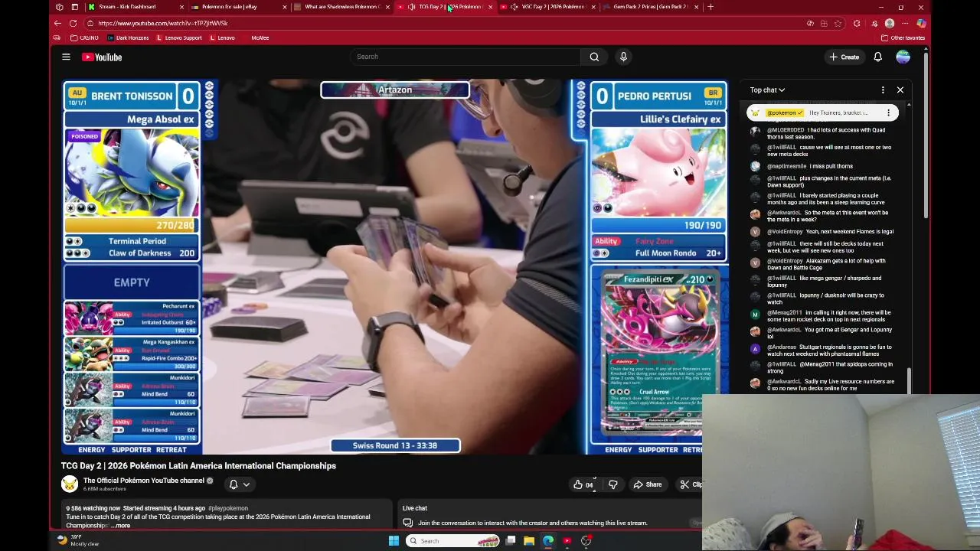Dislike the video with thumbs down
The image size is (980, 551).
[x=612, y=484]
